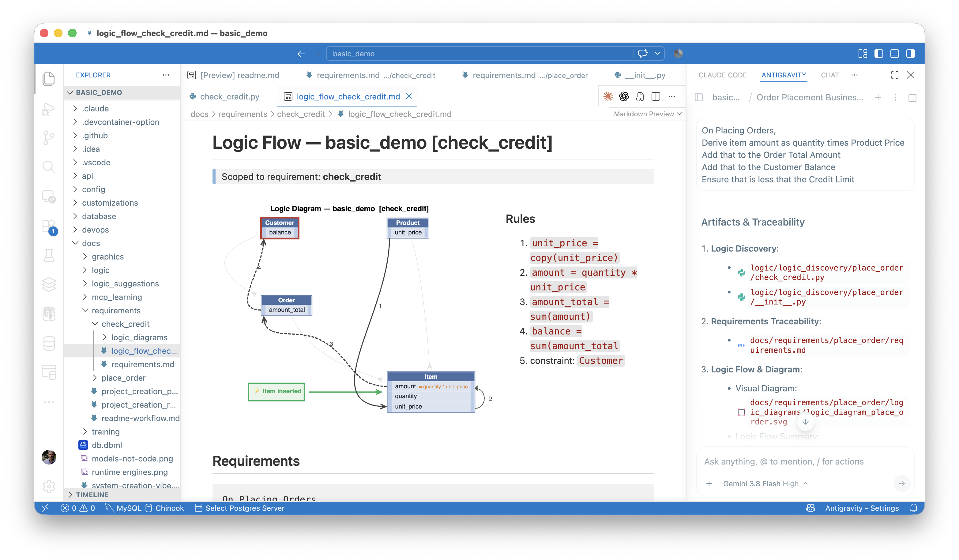Click the Claude icon in editor toolbar
Image resolution: width=959 pixels, height=560 pixels.
click(608, 97)
